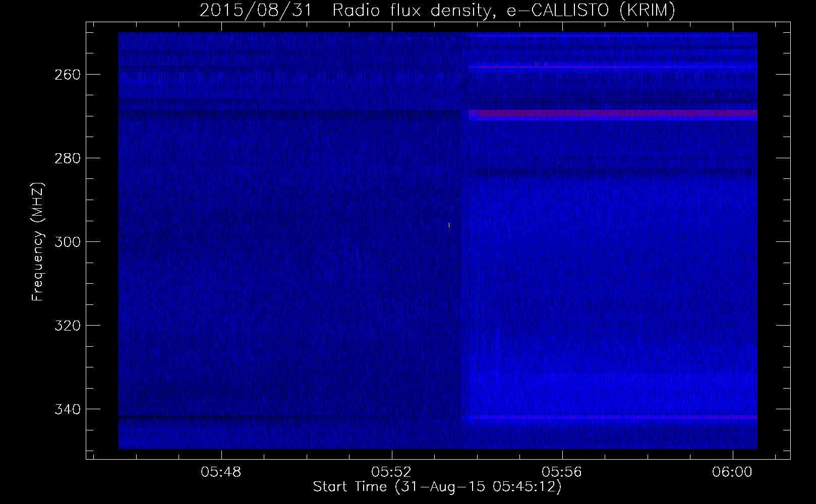
Task: Select the 'Frequency (MHZ)' axis label
Action: [x=38, y=241]
